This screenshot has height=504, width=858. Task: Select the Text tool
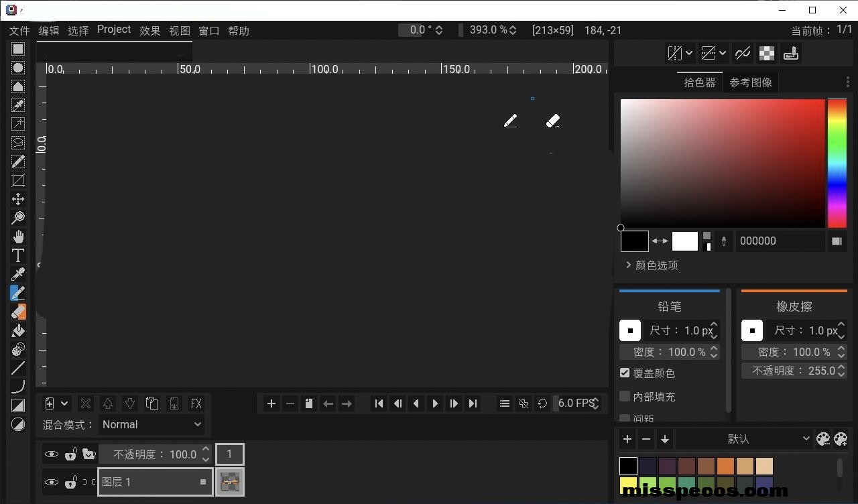pyautogui.click(x=18, y=255)
